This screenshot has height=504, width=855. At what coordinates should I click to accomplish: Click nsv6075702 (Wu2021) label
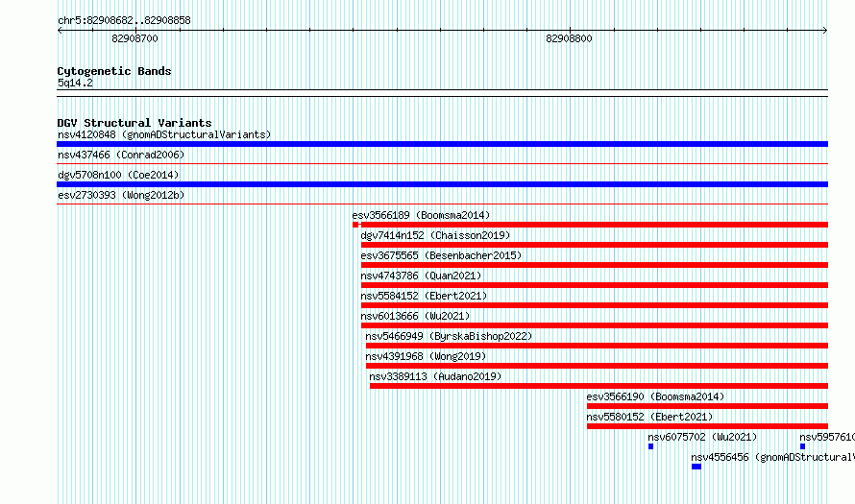[x=702, y=437]
